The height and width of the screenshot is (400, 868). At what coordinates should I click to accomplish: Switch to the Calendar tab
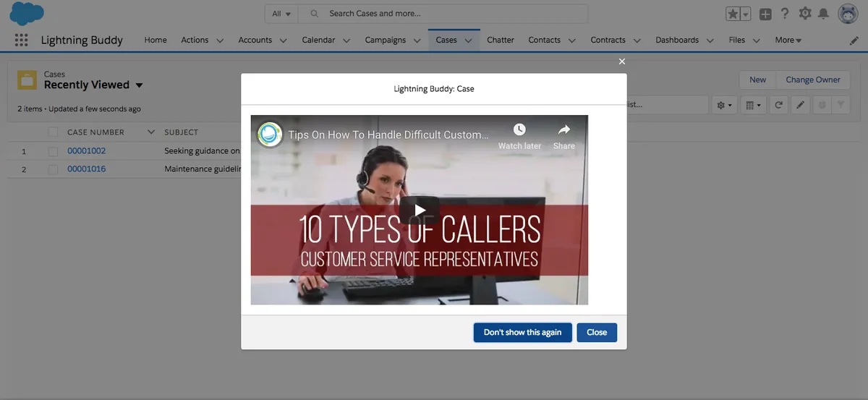(x=318, y=41)
